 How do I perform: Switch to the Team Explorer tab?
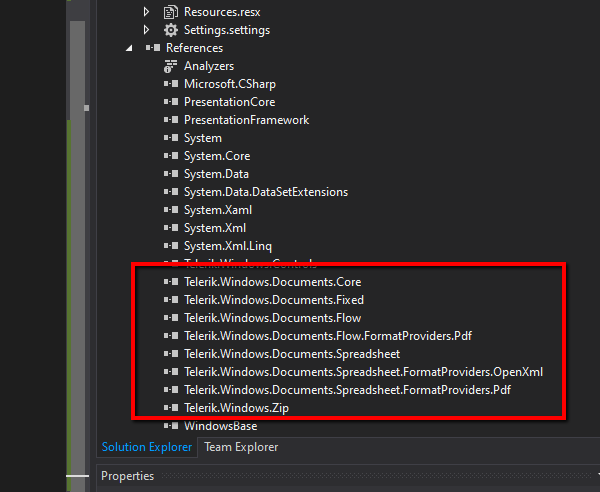click(241, 447)
